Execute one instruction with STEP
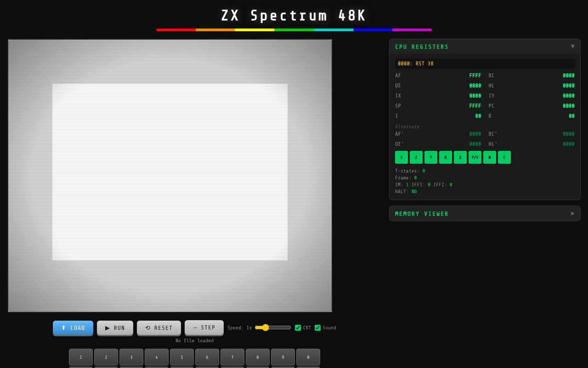588x368 pixels. 204,328
